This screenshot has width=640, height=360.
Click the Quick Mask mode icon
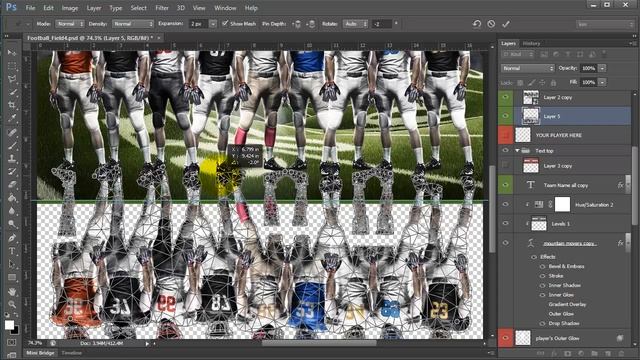click(11, 342)
